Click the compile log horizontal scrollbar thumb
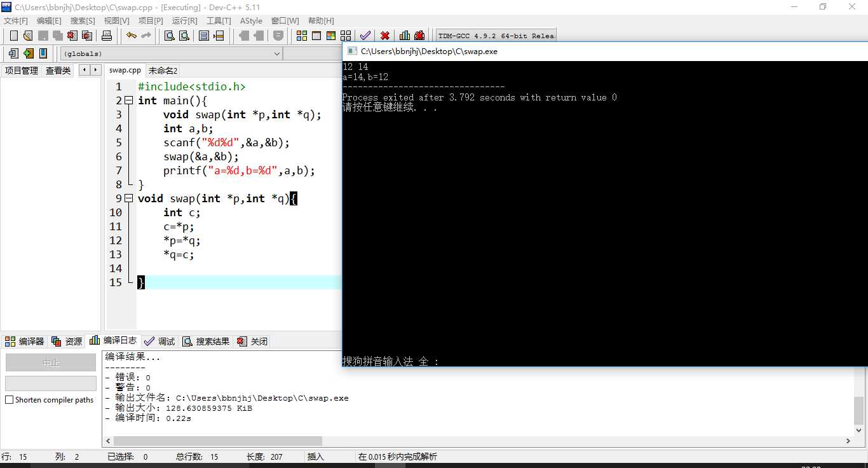The width and height of the screenshot is (868, 468). point(218,441)
